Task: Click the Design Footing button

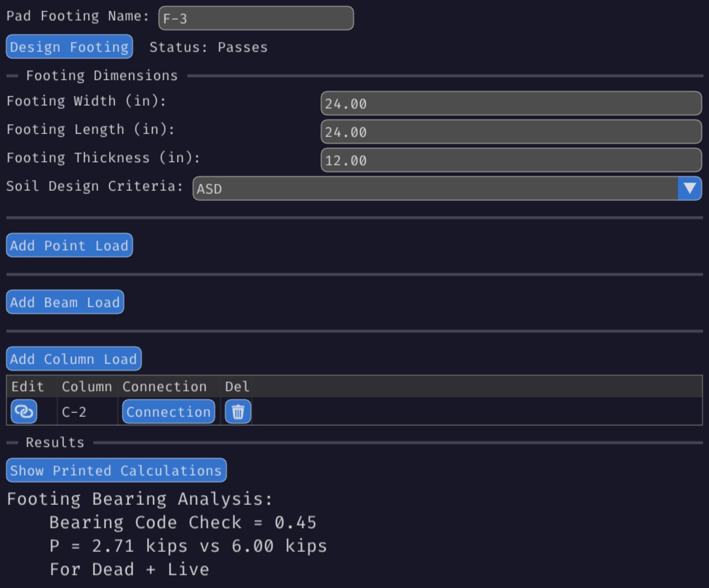Action: coord(69,46)
